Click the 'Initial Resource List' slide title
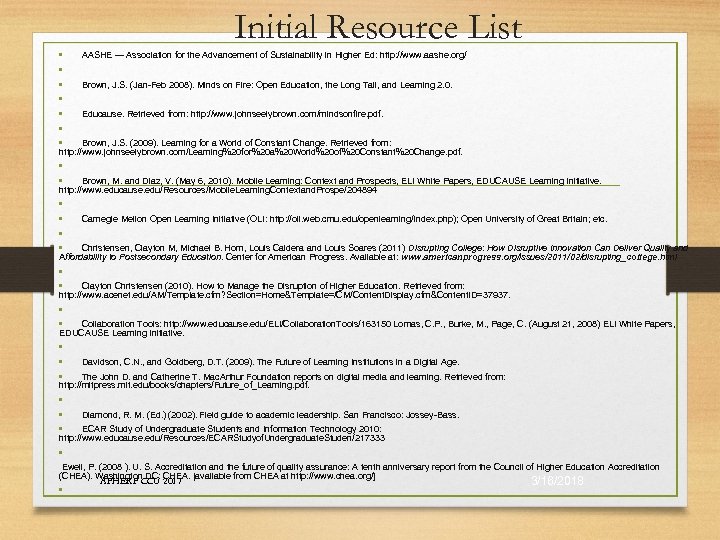 point(378,27)
